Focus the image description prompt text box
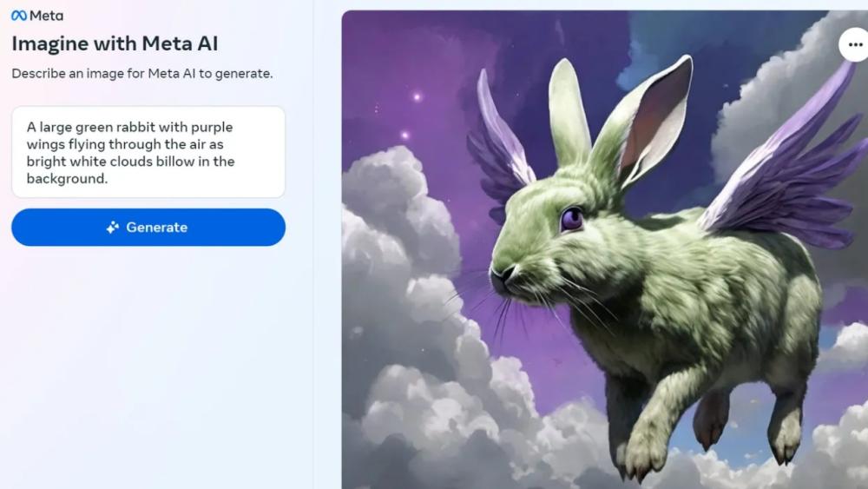This screenshot has height=489, width=868. 148,152
